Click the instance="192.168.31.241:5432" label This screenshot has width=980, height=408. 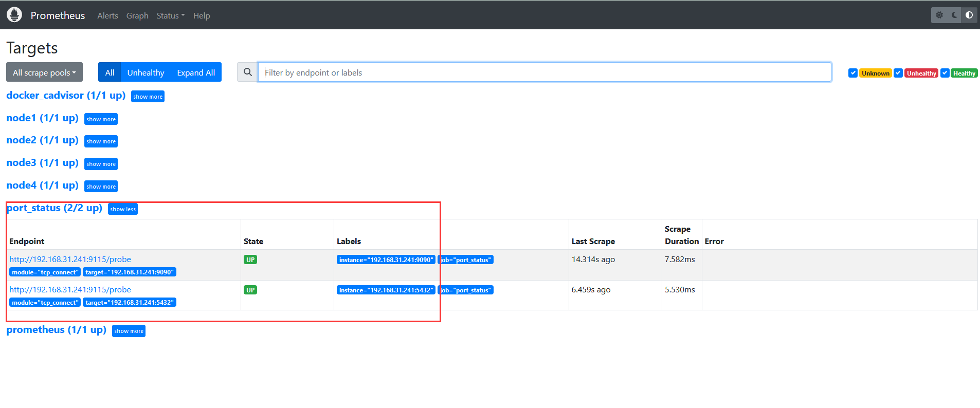(386, 290)
